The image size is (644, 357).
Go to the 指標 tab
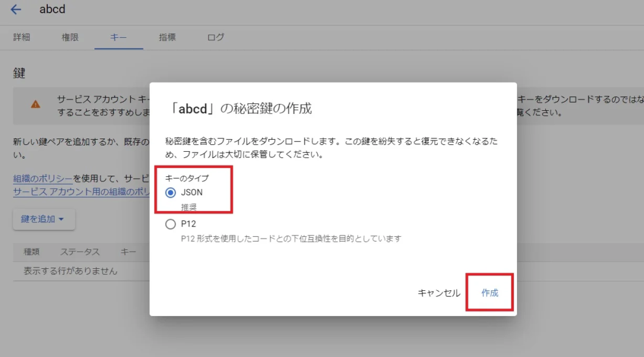click(x=167, y=37)
